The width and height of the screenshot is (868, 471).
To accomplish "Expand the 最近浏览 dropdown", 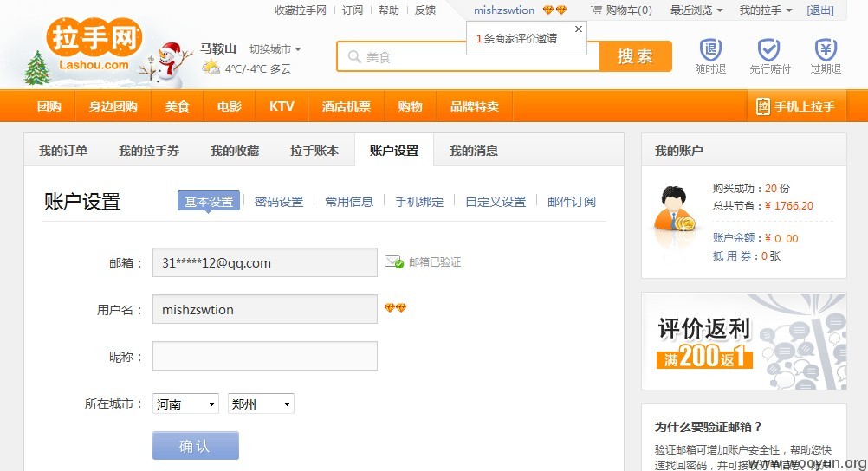I will click(x=696, y=10).
